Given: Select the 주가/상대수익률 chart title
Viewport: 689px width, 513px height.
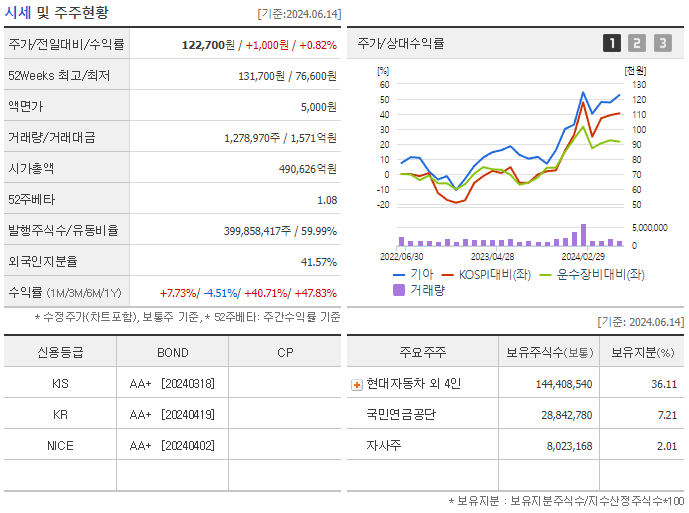Looking at the screenshot, I should (x=401, y=43).
